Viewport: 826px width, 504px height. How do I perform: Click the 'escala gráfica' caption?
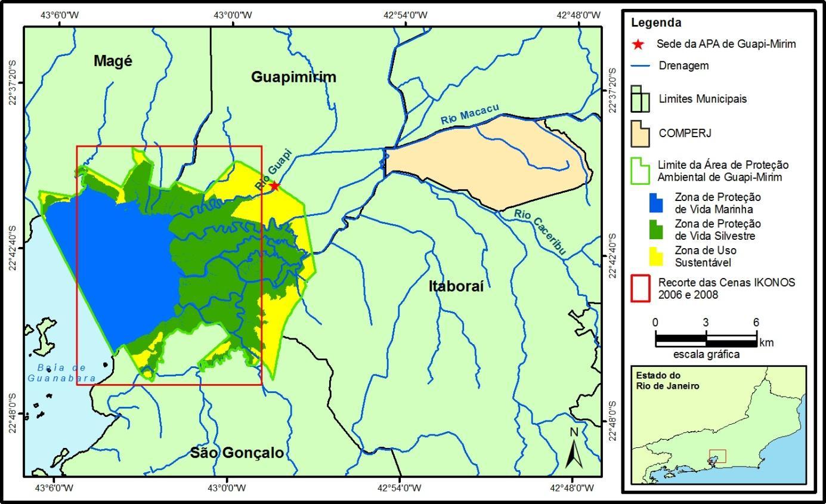point(706,354)
